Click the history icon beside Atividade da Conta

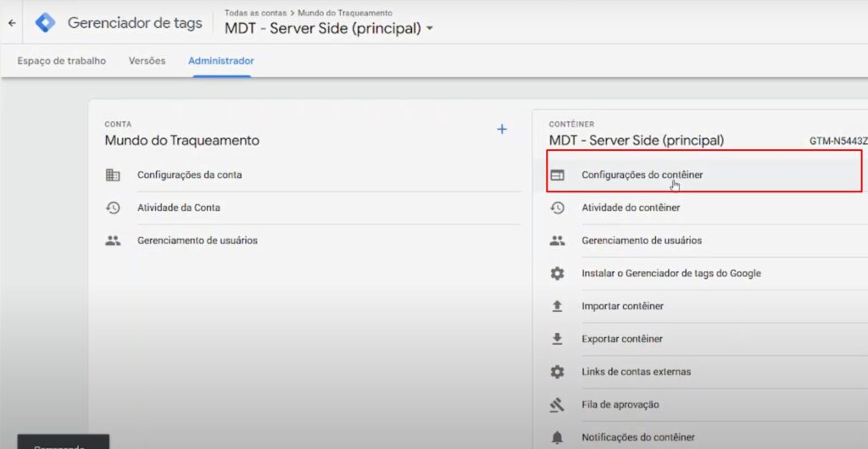pos(113,208)
